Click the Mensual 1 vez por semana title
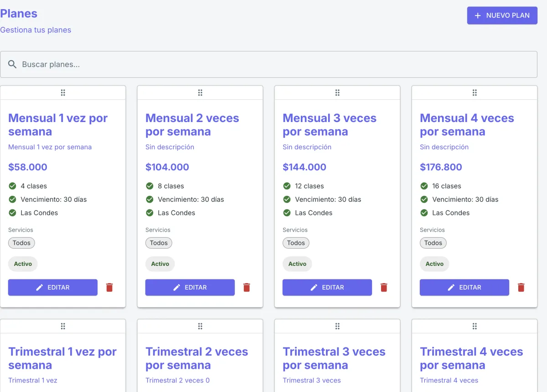The image size is (547, 392). point(58,125)
